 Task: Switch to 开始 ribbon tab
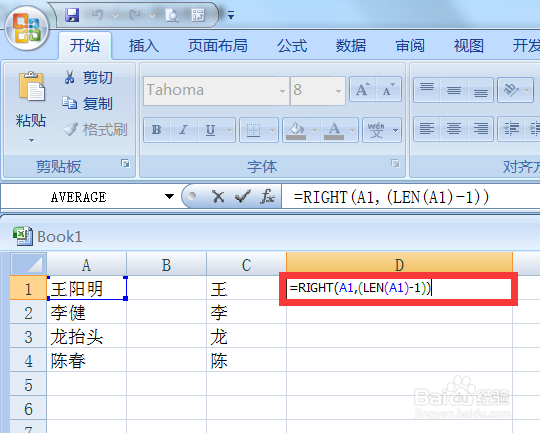pos(85,45)
